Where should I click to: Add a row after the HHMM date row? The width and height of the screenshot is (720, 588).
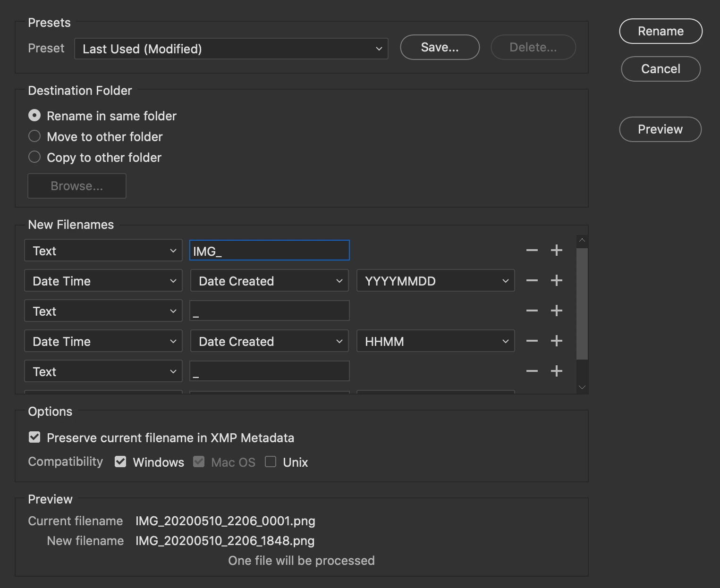click(557, 341)
